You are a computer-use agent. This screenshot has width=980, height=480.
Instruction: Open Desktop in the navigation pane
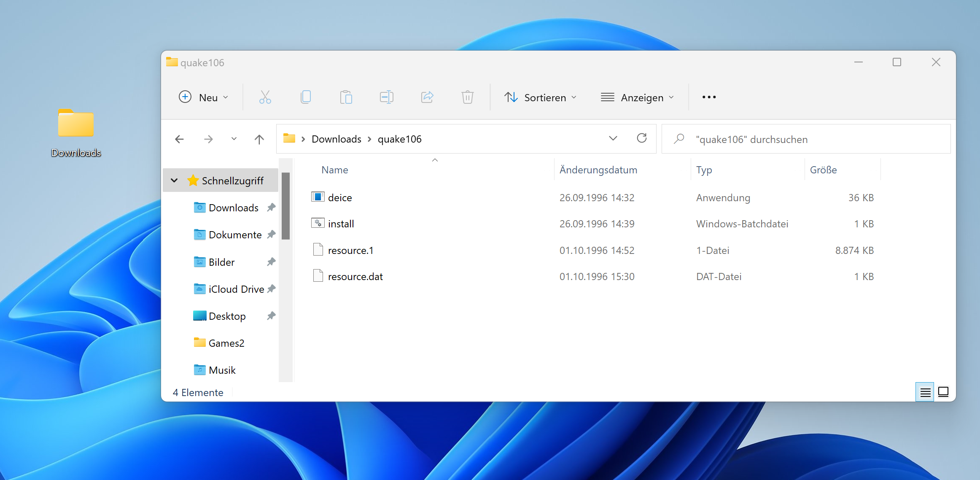227,316
